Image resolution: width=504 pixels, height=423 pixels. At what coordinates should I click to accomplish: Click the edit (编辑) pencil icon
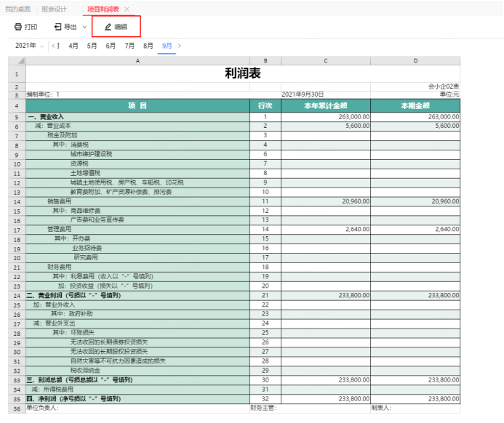108,27
